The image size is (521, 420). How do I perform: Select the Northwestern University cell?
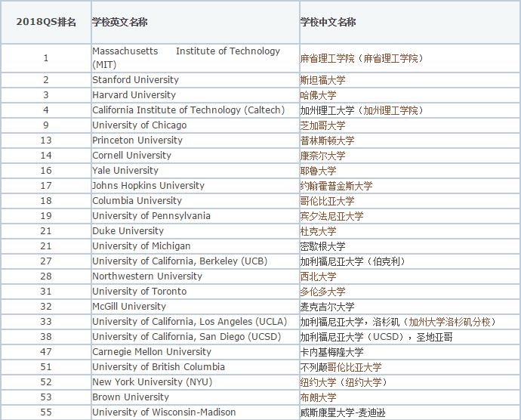pyautogui.click(x=196, y=276)
